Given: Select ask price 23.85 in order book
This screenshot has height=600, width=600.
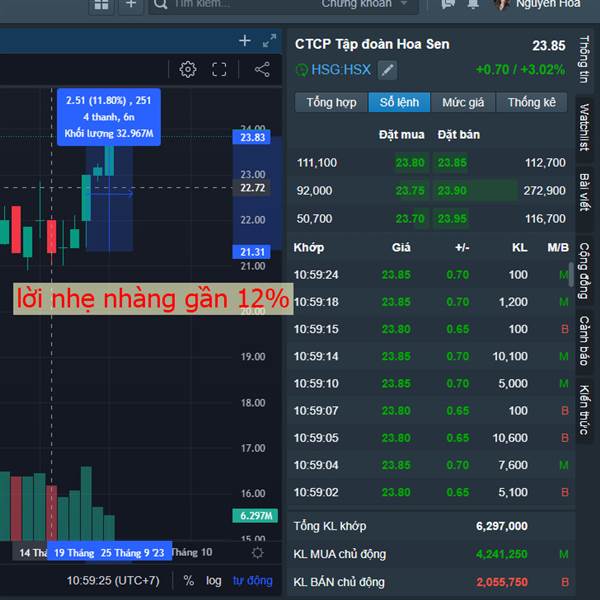Looking at the screenshot, I should (x=452, y=163).
